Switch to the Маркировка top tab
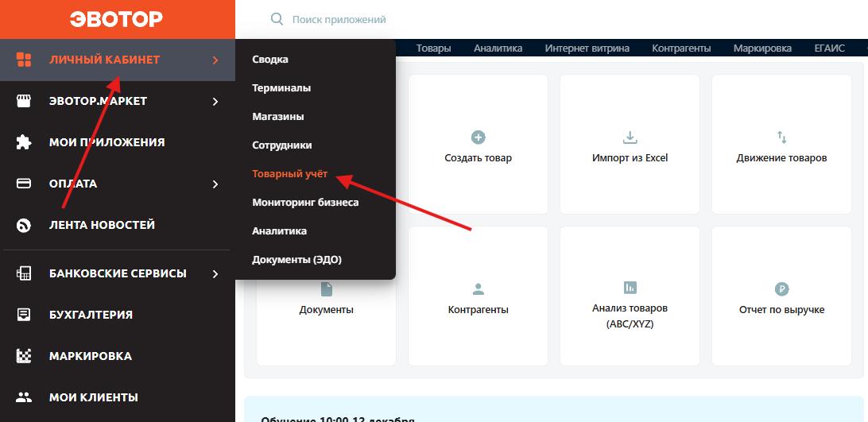Screen dimensions: 868x422 click(x=763, y=48)
